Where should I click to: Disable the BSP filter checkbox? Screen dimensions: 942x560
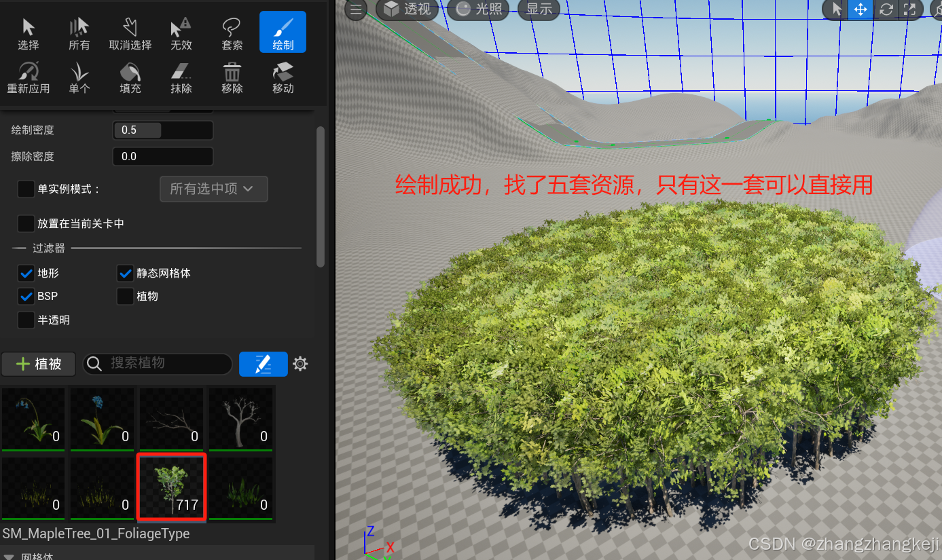click(x=25, y=296)
